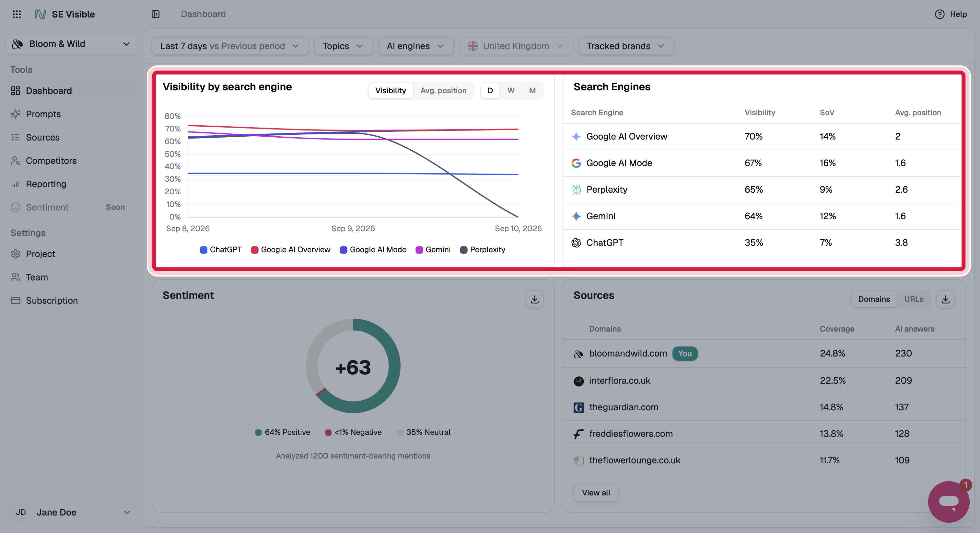Collapse the sidebar panel icon

(156, 14)
